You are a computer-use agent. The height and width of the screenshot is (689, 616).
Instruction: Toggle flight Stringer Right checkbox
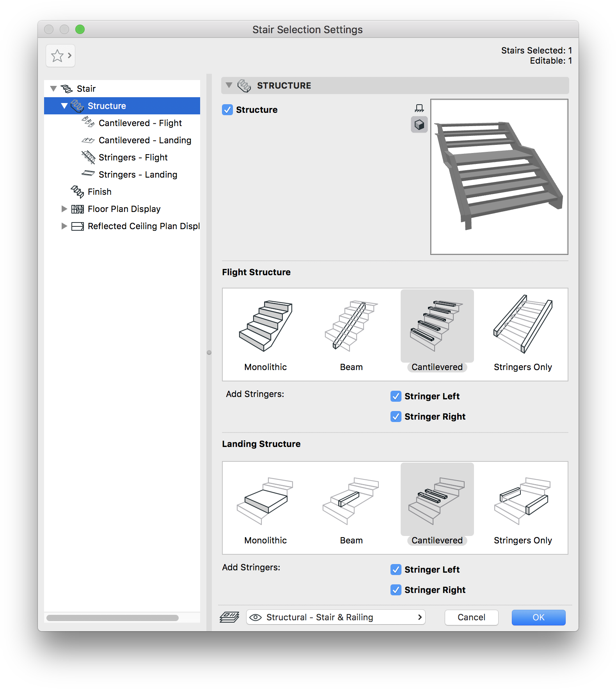coord(396,417)
